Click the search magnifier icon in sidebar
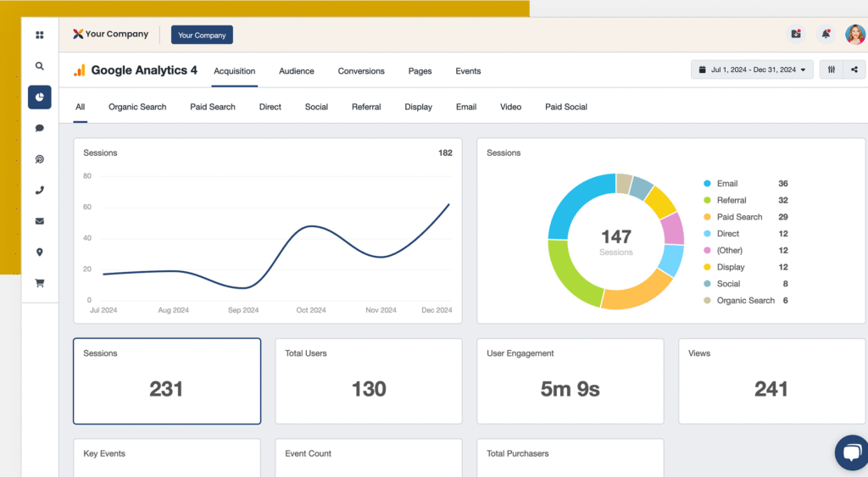Screen dimensions: 868x477 [x=39, y=66]
